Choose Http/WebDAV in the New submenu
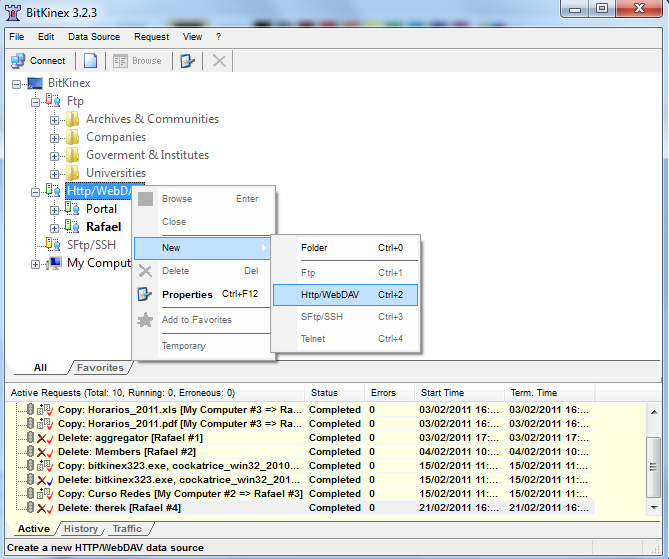 pos(345,295)
